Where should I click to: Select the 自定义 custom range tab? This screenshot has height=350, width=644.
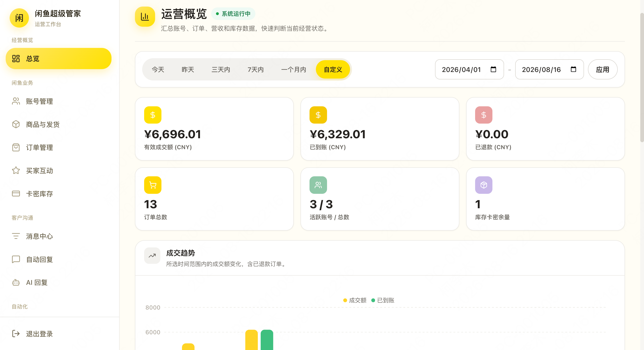tap(333, 69)
